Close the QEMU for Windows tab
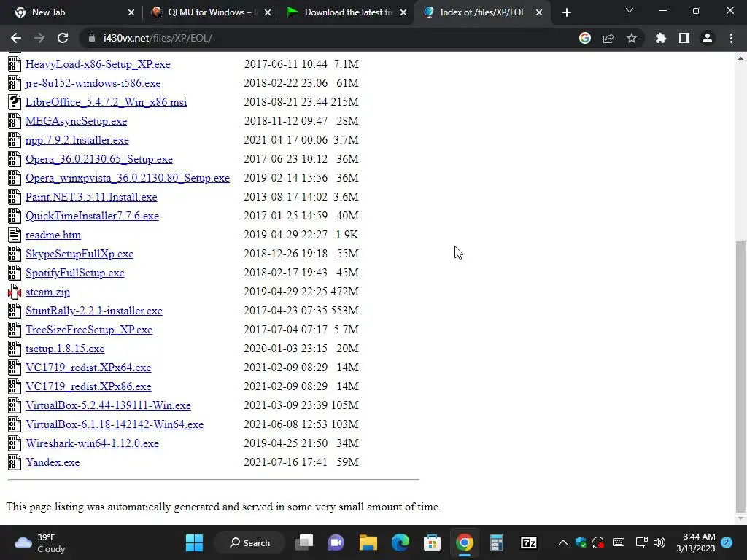The height and width of the screenshot is (560, 747). pyautogui.click(x=268, y=12)
